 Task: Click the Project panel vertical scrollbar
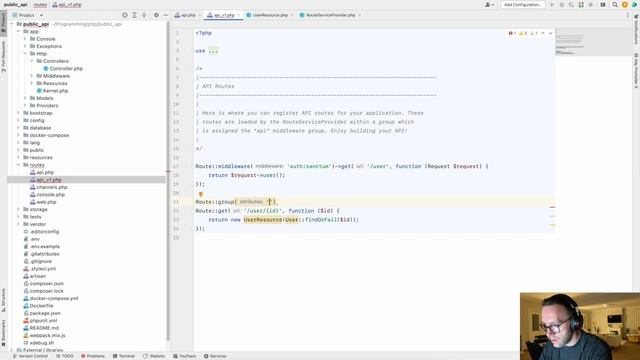coord(168,180)
